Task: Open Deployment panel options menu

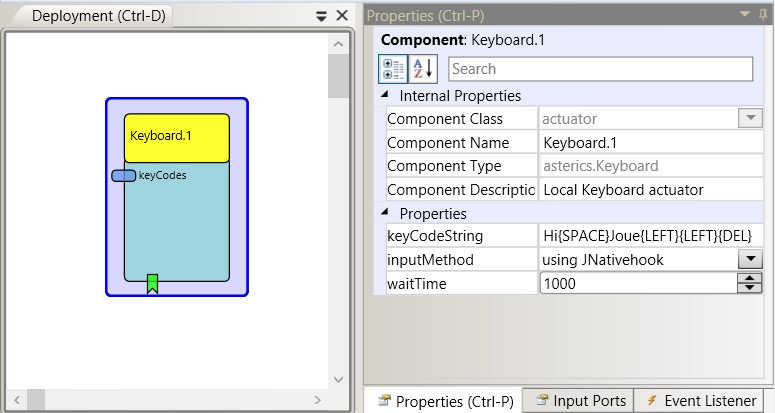Action: [321, 16]
